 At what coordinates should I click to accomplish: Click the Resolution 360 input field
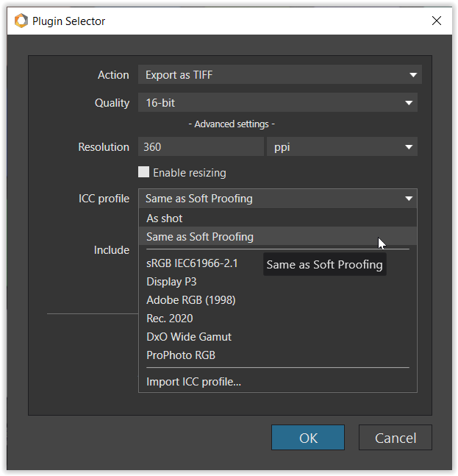tap(201, 146)
